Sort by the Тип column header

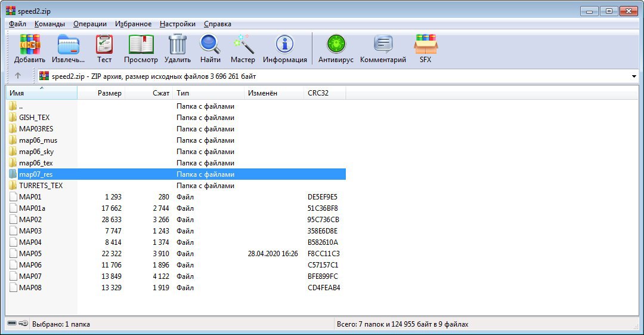[x=209, y=93]
